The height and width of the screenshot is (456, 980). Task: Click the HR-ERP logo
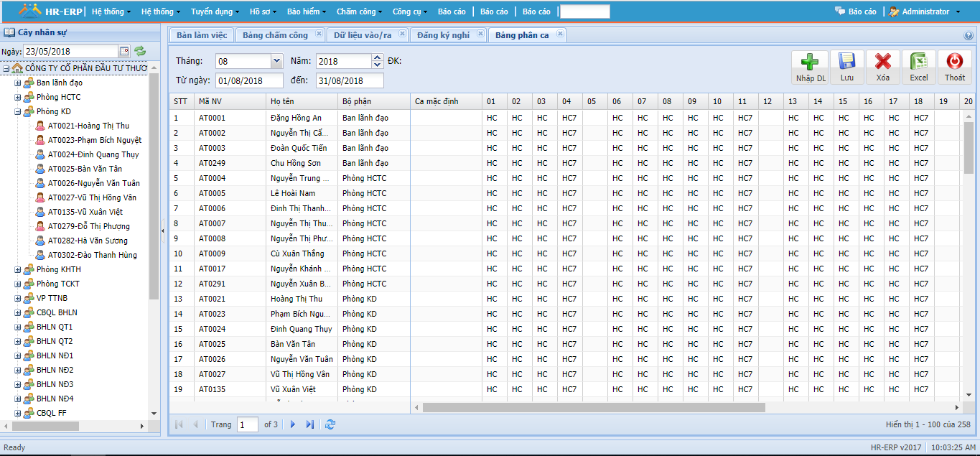tap(50, 11)
